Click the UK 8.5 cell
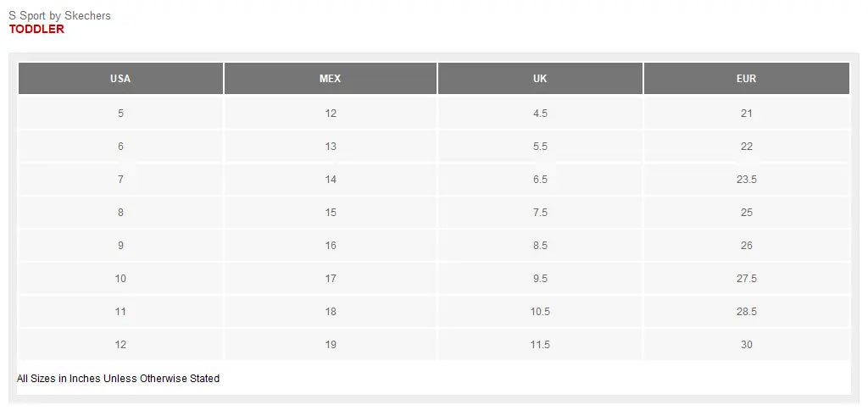This screenshot has width=868, height=416. [540, 246]
